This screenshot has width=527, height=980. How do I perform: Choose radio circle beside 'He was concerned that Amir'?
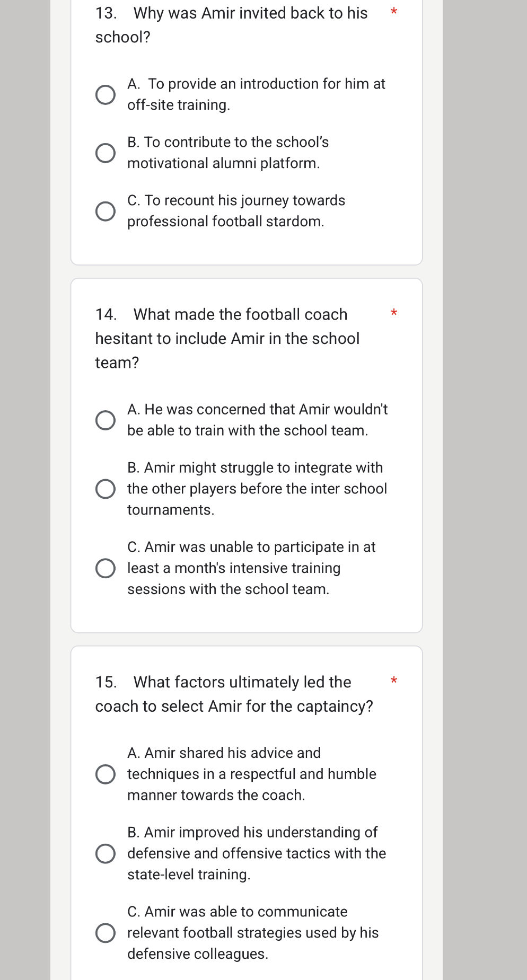click(x=106, y=420)
